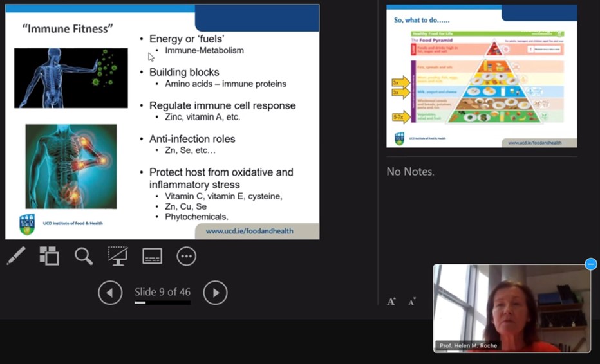This screenshot has height=364, width=600.
Task: Click the zoom into slide magnifier
Action: (83, 256)
